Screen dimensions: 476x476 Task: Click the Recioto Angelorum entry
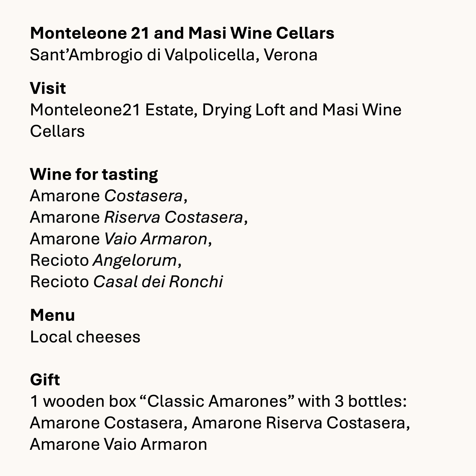pos(106,261)
